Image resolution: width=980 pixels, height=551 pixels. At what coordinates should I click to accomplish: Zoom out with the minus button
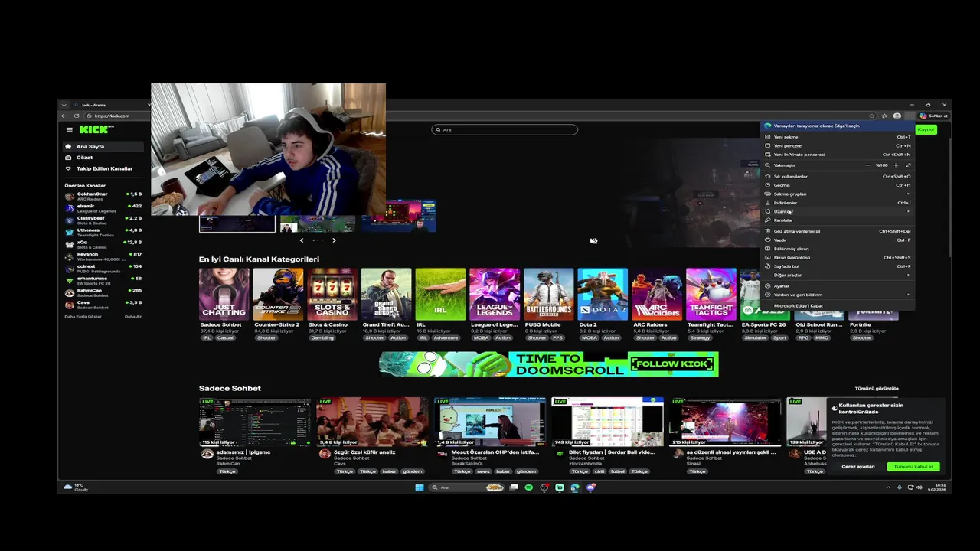point(868,165)
